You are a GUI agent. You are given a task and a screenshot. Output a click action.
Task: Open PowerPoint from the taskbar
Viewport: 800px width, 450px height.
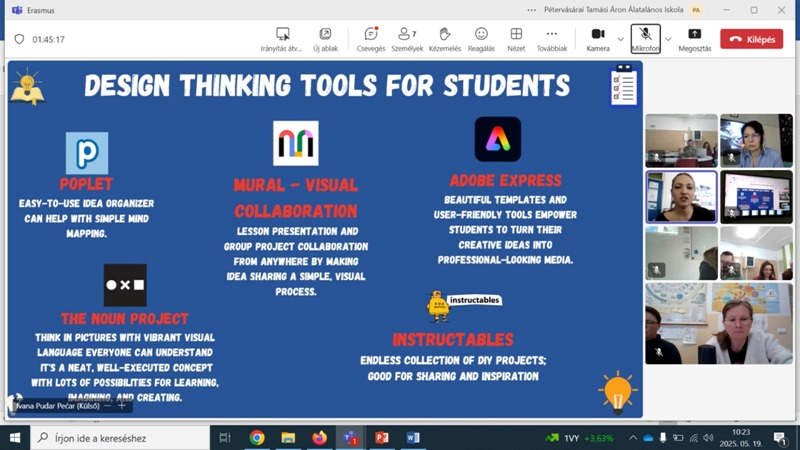(x=382, y=438)
